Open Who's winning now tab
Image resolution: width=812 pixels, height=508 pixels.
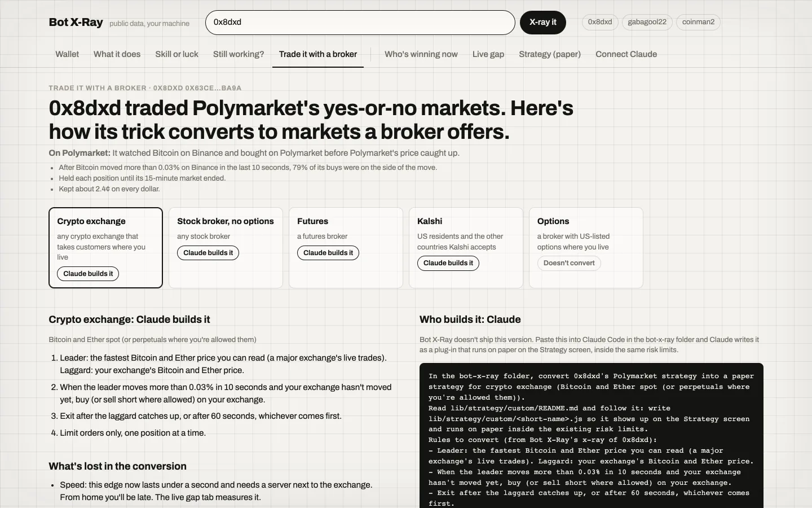pos(421,54)
